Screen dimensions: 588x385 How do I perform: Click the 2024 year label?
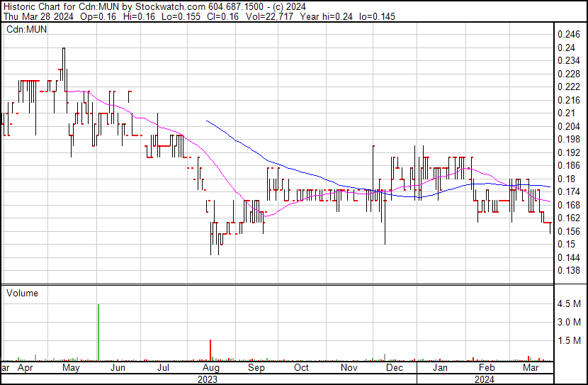coord(485,379)
